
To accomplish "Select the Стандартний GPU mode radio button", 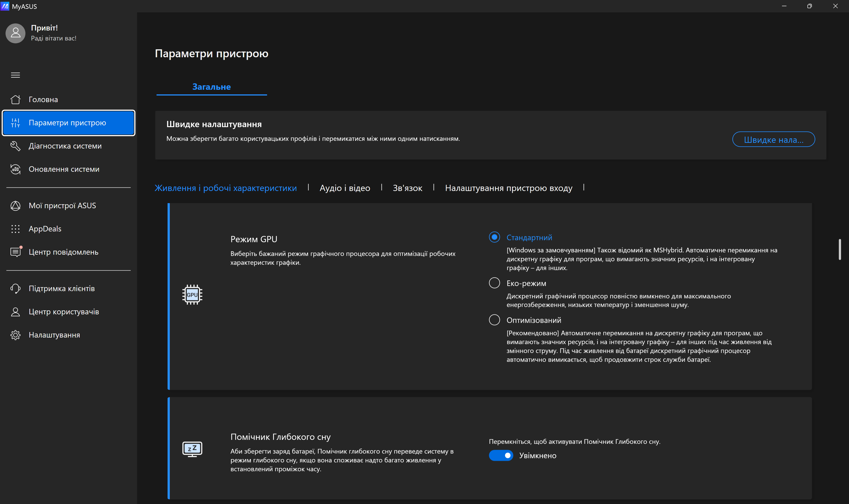I will tap(494, 237).
